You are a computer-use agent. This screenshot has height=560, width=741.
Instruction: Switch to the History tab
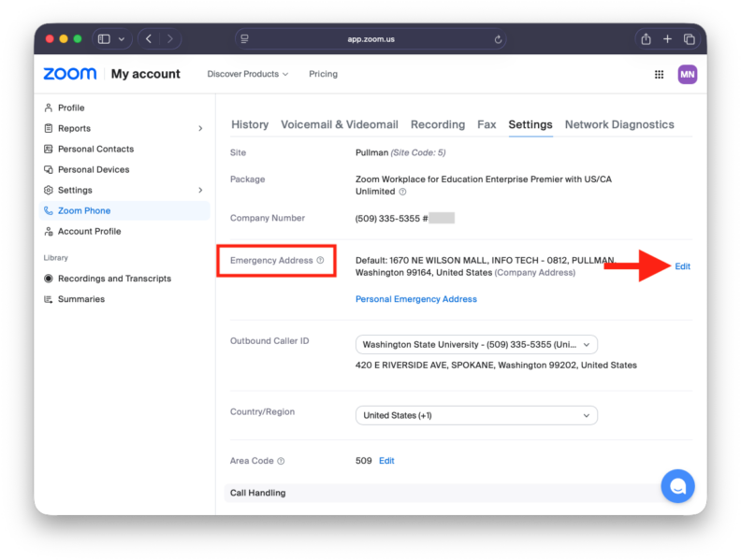click(x=250, y=124)
